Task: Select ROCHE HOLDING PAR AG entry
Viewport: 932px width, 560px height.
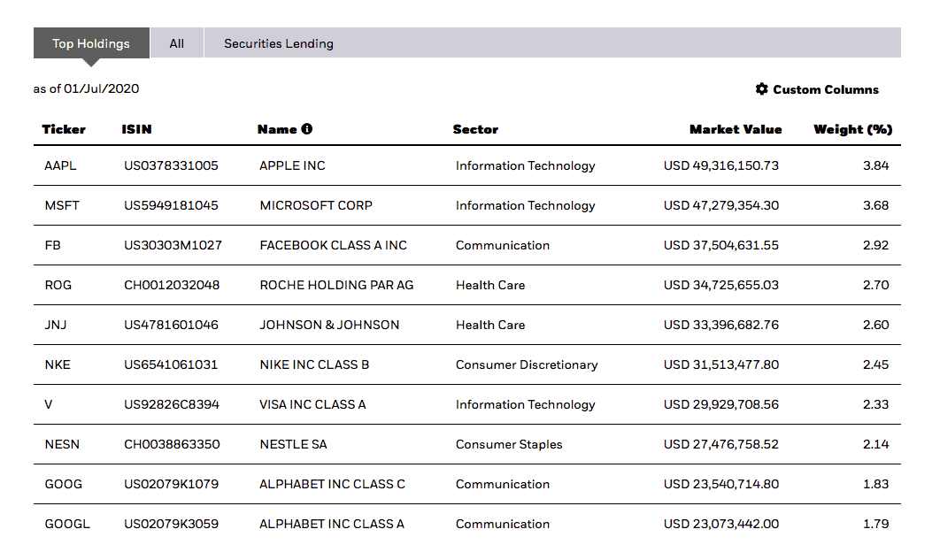Action: 336,285
